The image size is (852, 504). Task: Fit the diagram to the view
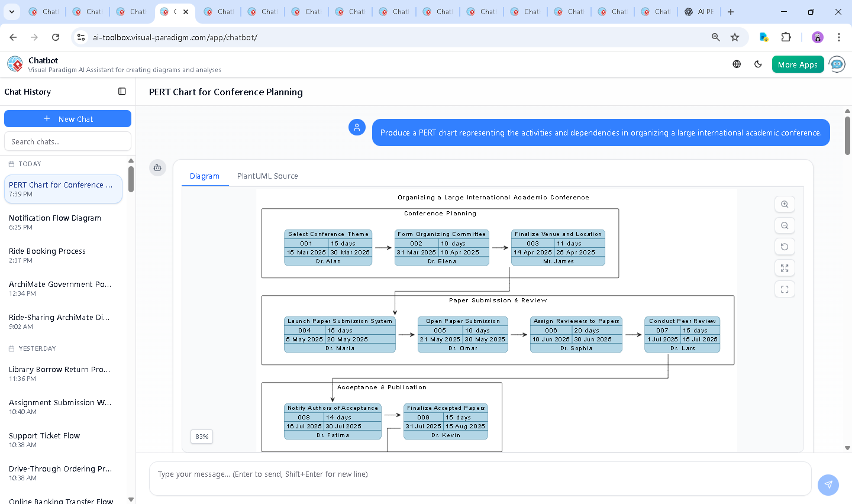785,268
